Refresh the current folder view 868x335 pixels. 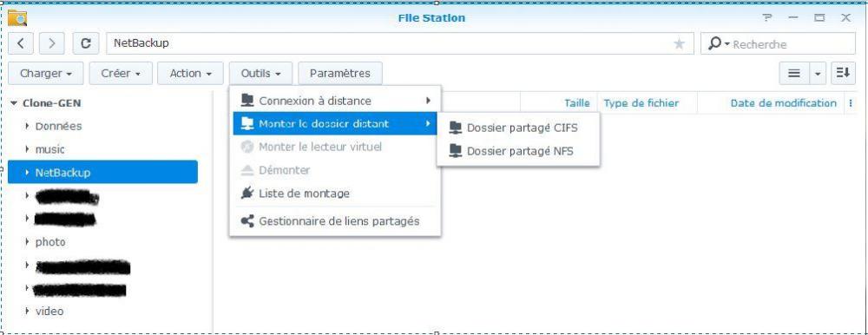tap(86, 43)
